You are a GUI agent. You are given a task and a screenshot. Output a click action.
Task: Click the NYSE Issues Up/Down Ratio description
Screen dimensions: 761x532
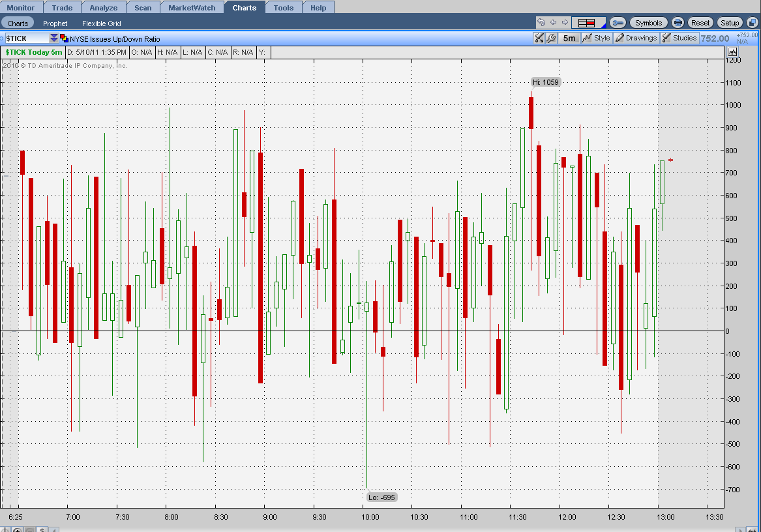click(x=115, y=39)
